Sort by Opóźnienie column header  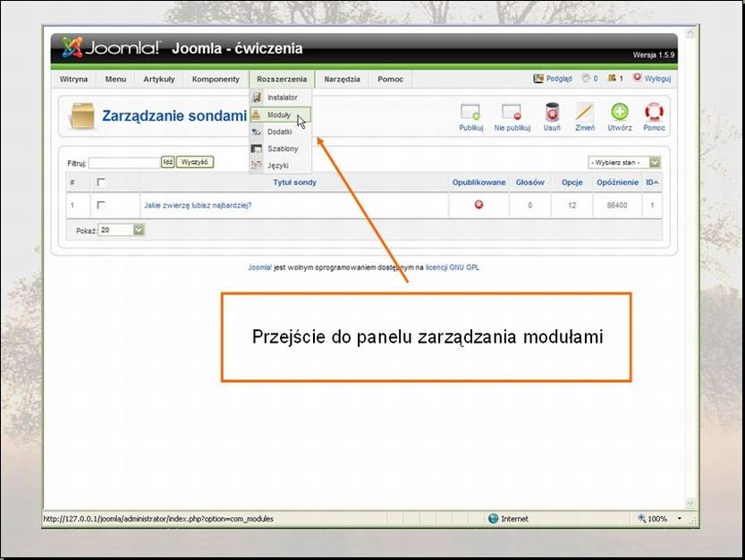point(617,182)
